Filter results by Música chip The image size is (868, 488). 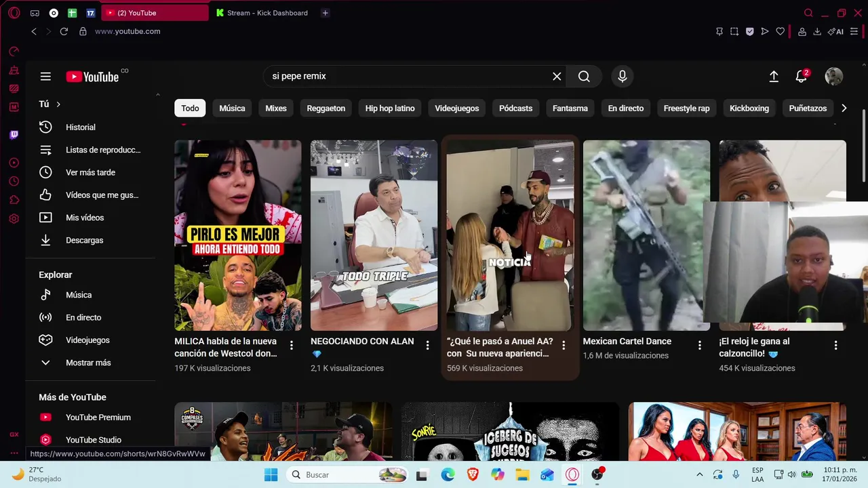[x=232, y=108]
